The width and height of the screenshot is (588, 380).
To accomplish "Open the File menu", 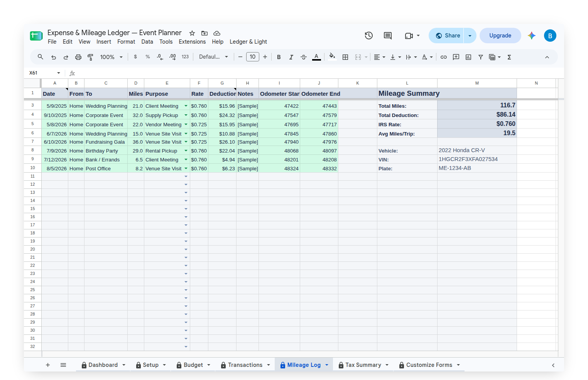I will [52, 42].
